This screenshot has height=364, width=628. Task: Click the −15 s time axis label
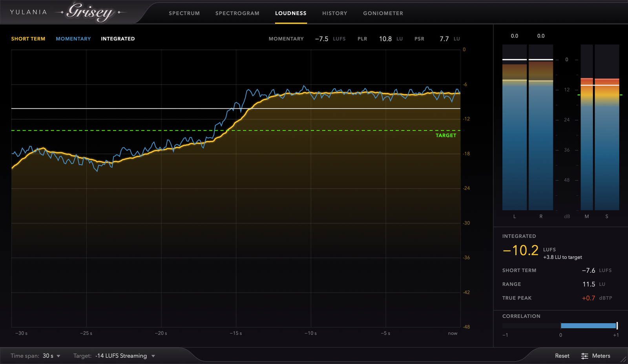point(236,333)
